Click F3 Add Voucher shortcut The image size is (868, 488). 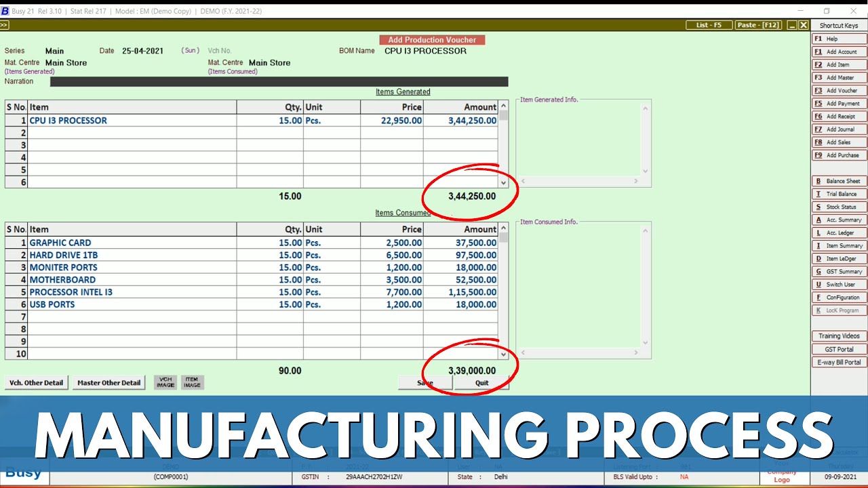(x=839, y=90)
